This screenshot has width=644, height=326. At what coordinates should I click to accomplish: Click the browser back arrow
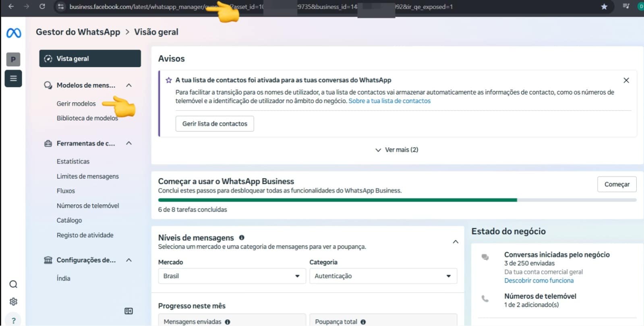[11, 6]
